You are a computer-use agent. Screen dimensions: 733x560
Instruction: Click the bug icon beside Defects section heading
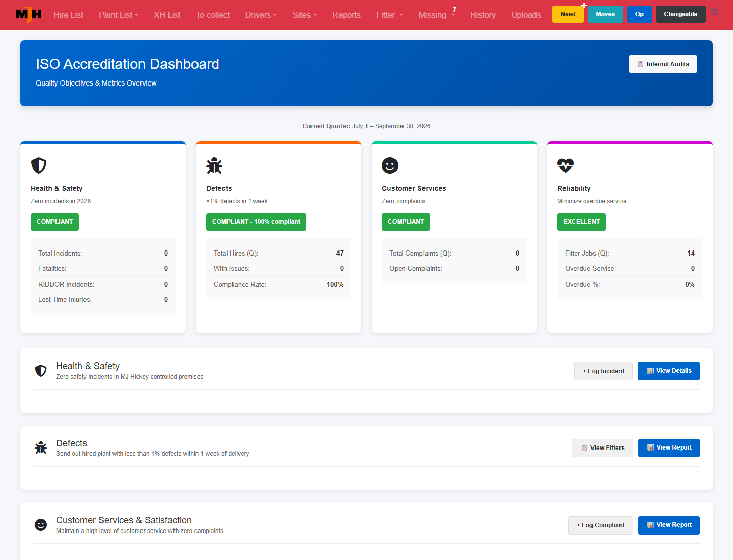pos(41,448)
